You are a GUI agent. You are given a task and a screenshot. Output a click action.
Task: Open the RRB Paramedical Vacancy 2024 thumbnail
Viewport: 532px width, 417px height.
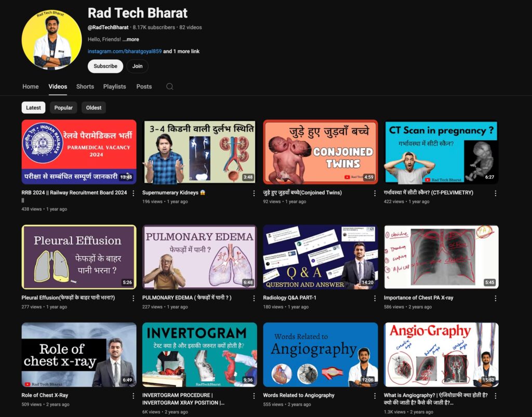point(79,152)
